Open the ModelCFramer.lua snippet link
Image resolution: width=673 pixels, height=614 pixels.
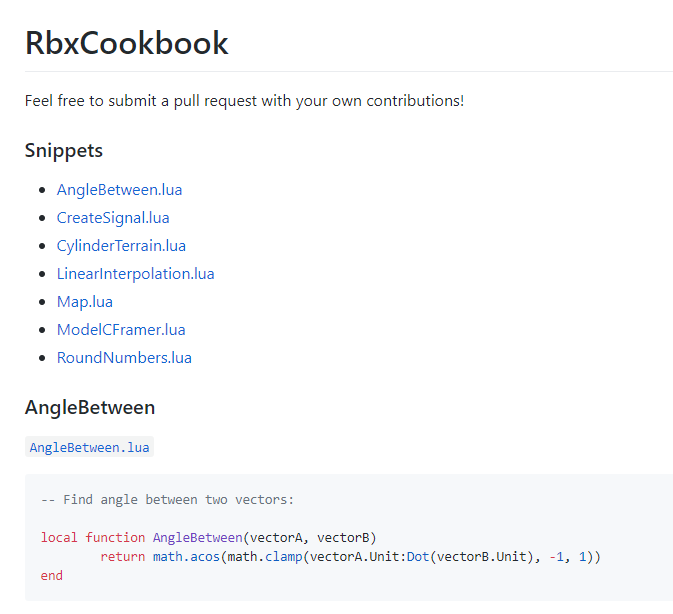point(121,330)
